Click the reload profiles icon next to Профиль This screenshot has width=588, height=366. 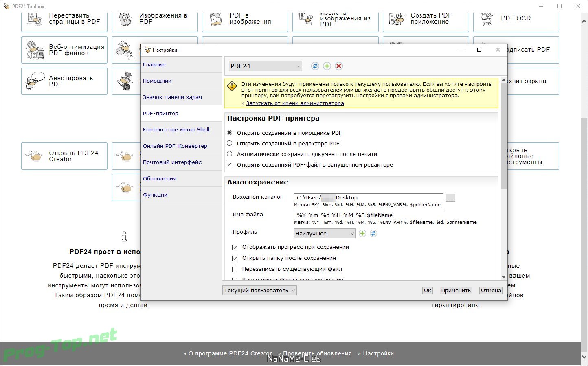pyautogui.click(x=373, y=233)
